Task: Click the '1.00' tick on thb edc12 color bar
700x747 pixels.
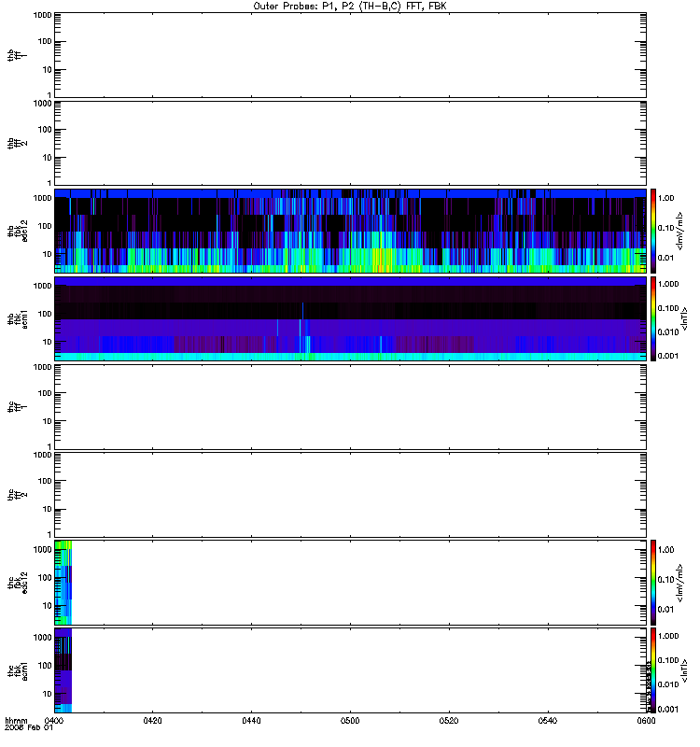Action: tap(665, 198)
